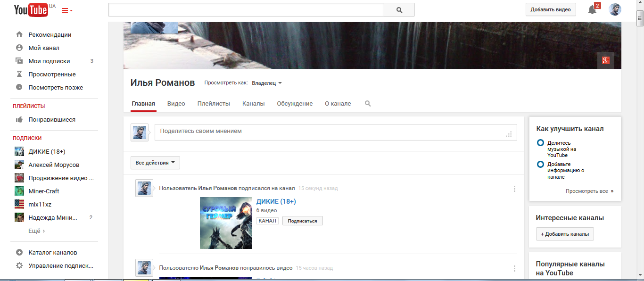The image size is (644, 281).
Task: Click the ПОДПИСКИ section heading
Action: (27, 138)
